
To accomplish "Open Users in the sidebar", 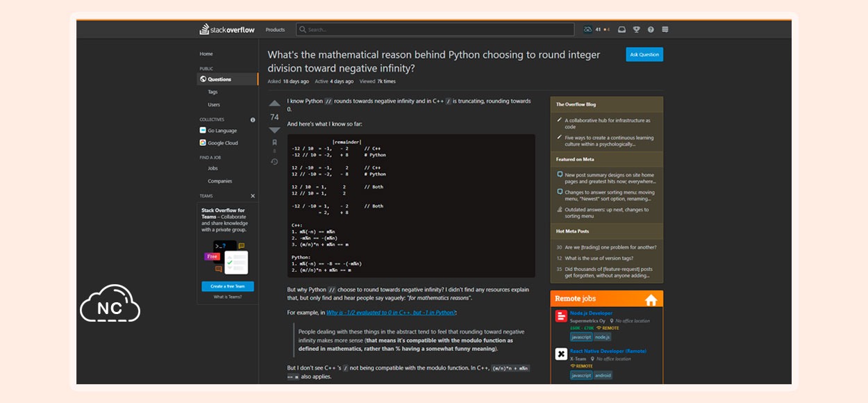I will pos(214,105).
